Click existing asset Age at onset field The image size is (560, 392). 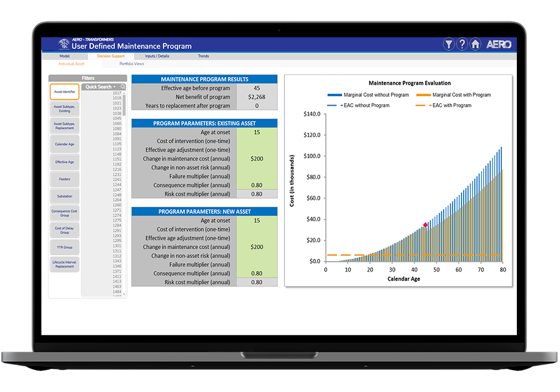(x=257, y=132)
